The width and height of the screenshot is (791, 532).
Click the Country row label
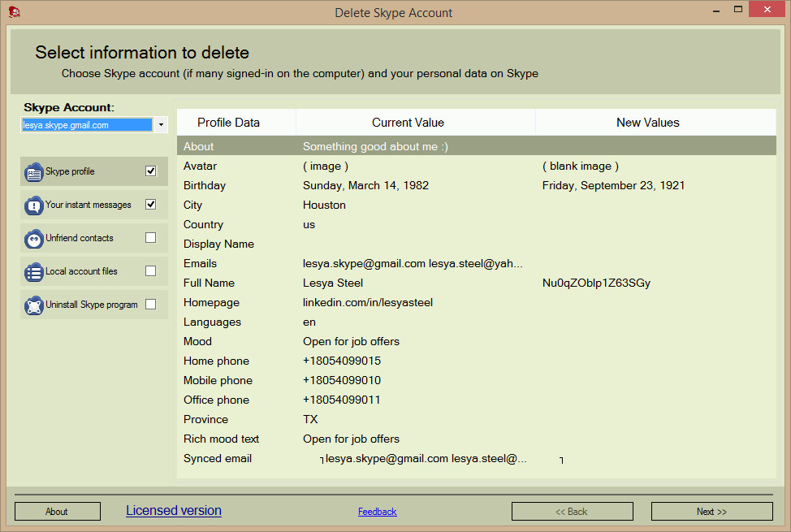point(203,225)
